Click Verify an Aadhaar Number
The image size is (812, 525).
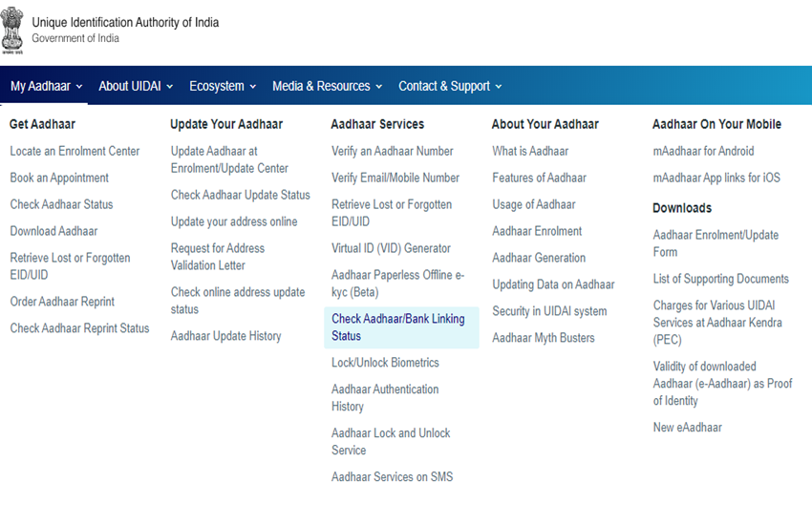click(392, 151)
